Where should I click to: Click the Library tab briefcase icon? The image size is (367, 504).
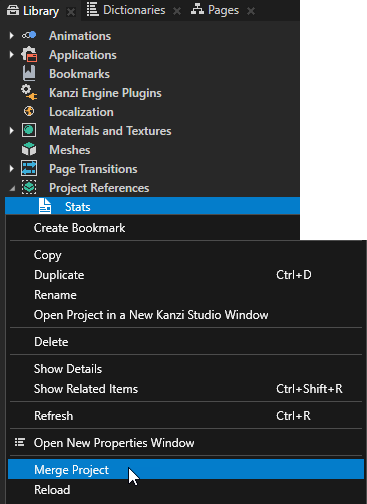(13, 10)
